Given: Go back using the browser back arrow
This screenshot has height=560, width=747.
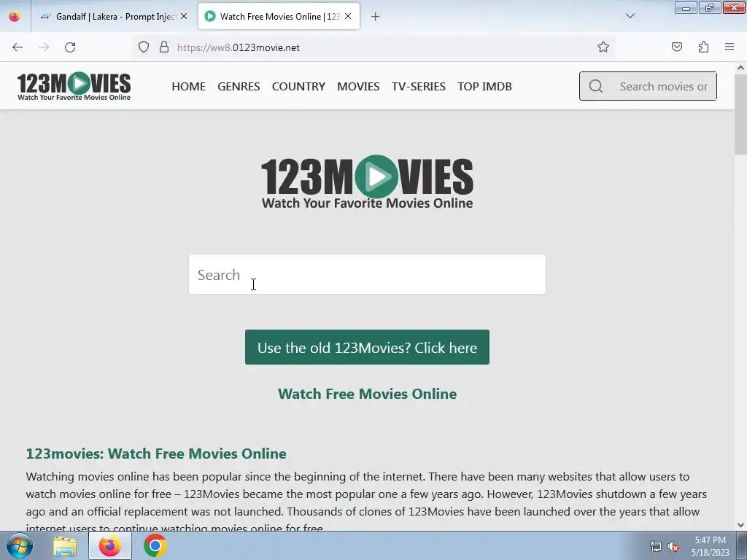Looking at the screenshot, I should click(x=18, y=47).
